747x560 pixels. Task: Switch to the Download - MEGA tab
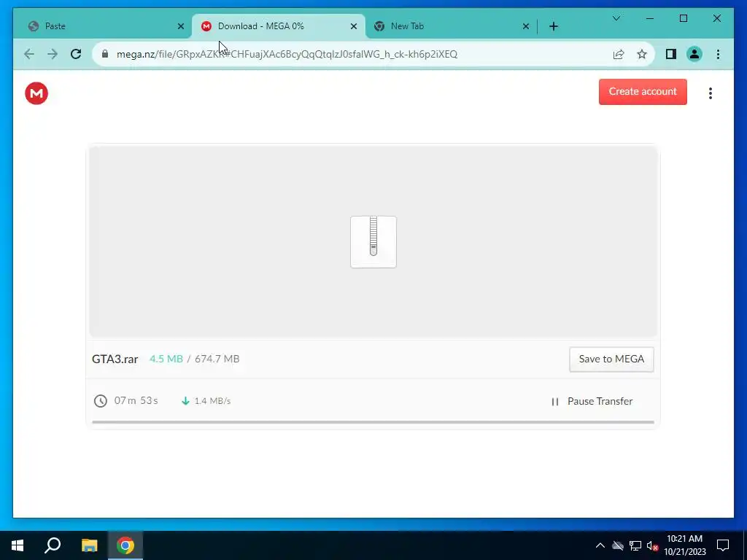tap(279, 26)
